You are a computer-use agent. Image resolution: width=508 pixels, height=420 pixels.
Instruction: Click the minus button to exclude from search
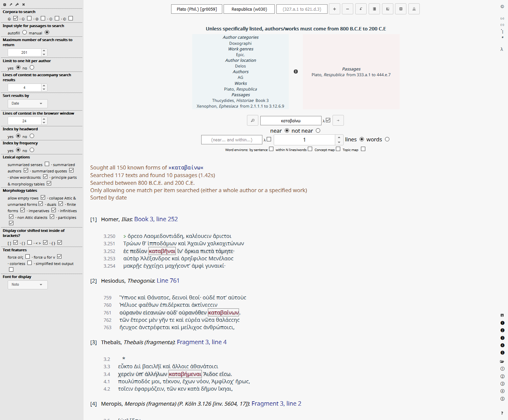point(348,9)
